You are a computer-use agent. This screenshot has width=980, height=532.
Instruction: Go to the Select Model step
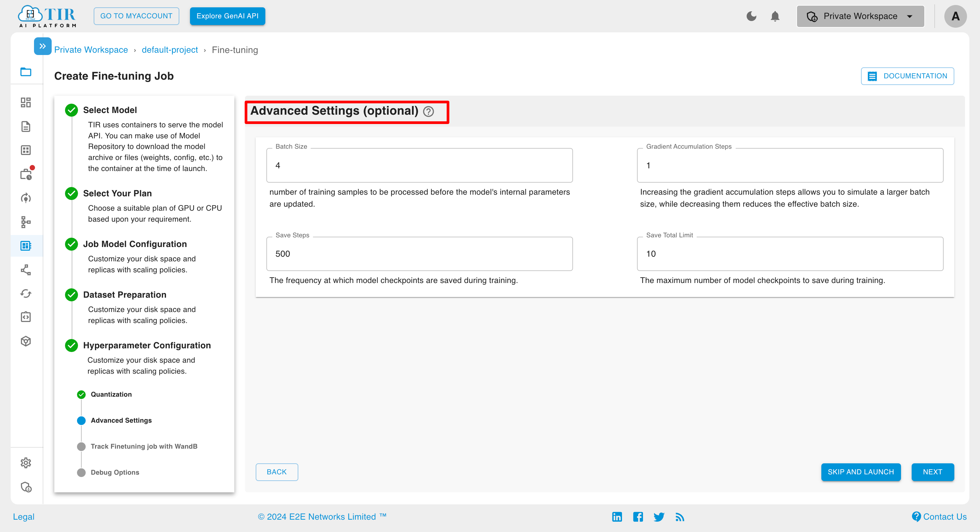(x=110, y=110)
